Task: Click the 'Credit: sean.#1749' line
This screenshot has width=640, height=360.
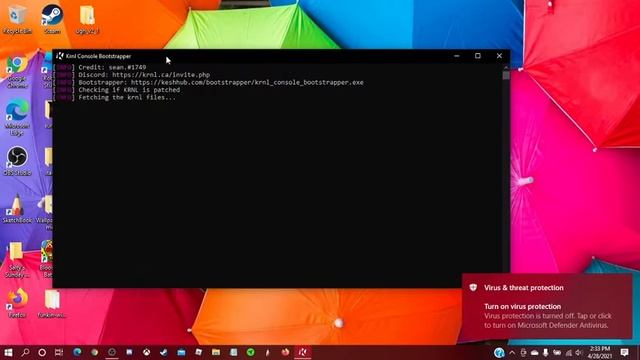Action: [112, 67]
